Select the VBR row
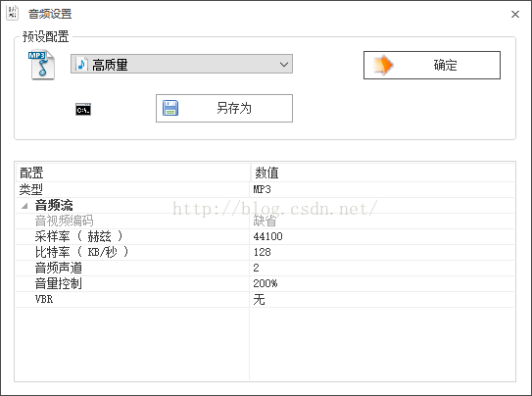 pos(265,299)
